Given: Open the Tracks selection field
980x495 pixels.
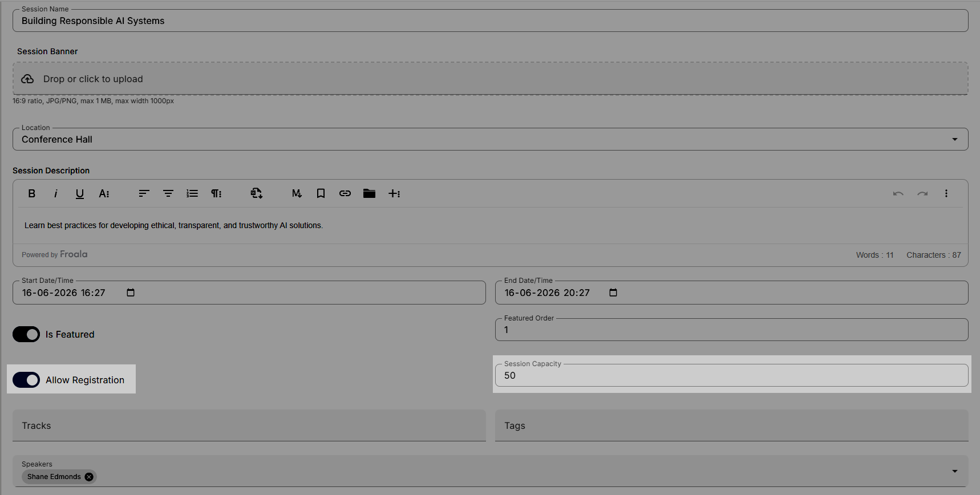Looking at the screenshot, I should tap(249, 425).
